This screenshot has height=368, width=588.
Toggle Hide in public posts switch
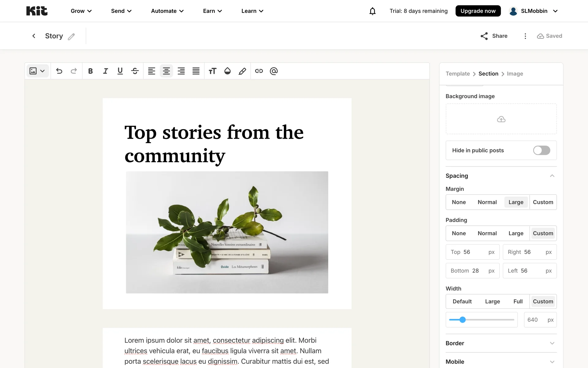pyautogui.click(x=541, y=150)
